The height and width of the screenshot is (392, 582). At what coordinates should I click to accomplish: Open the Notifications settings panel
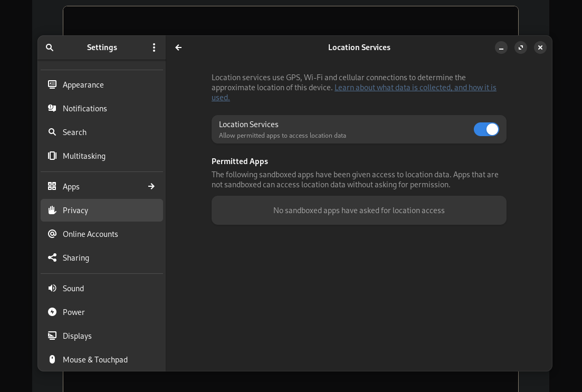click(x=102, y=108)
